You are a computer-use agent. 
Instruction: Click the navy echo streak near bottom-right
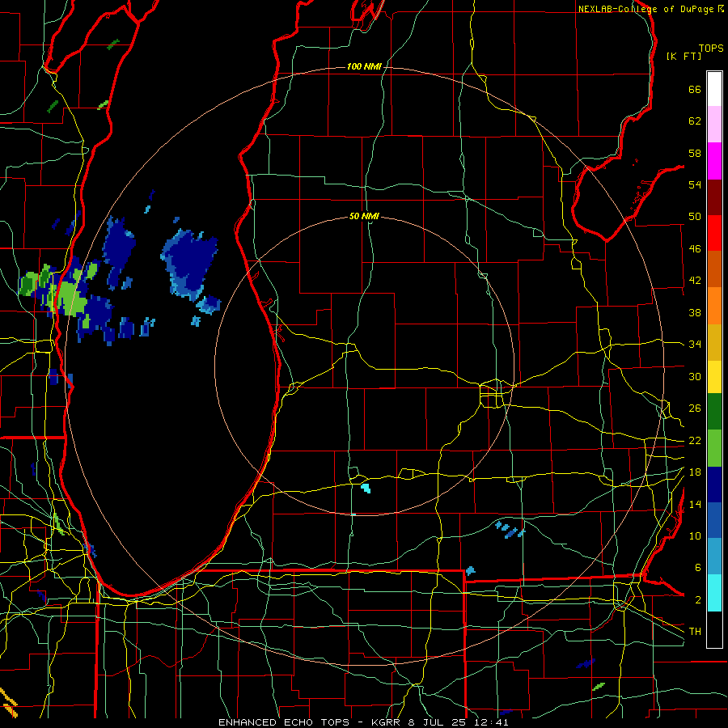click(586, 664)
